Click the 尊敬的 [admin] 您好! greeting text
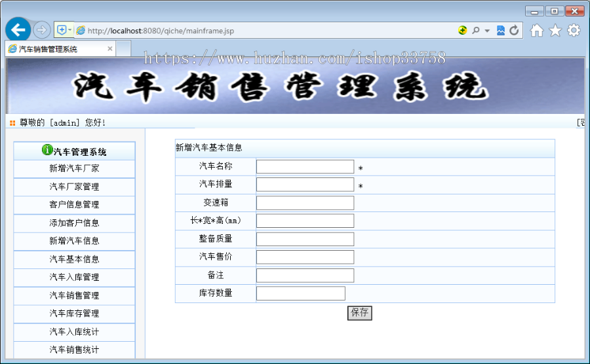The width and height of the screenshot is (590, 364). [x=62, y=122]
